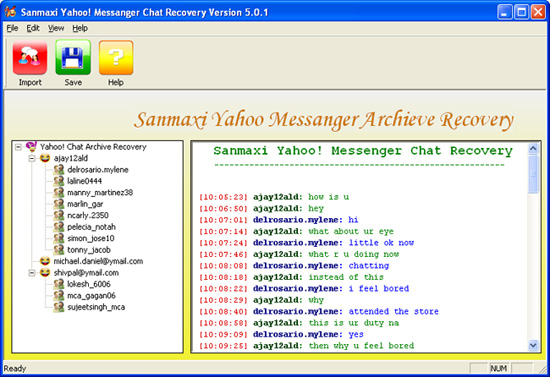Maximize the Sanmaxi chat recovery window
This screenshot has width=550, height=377.
coord(522,12)
